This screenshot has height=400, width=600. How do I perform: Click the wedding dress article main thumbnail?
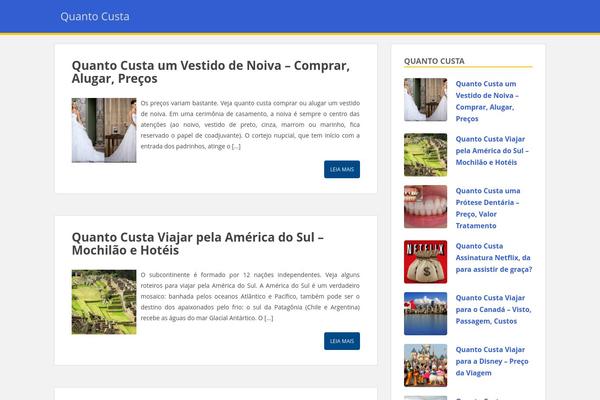pyautogui.click(x=104, y=130)
